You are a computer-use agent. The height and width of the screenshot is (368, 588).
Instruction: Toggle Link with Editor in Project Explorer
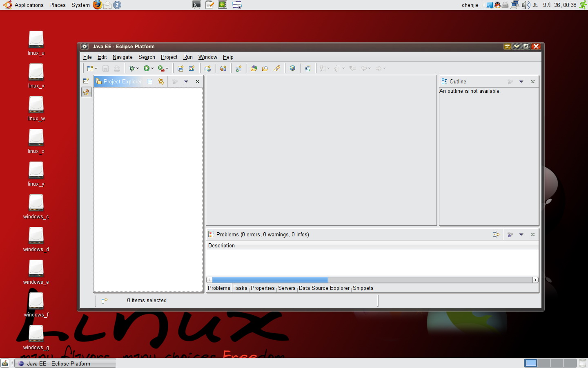(x=161, y=81)
